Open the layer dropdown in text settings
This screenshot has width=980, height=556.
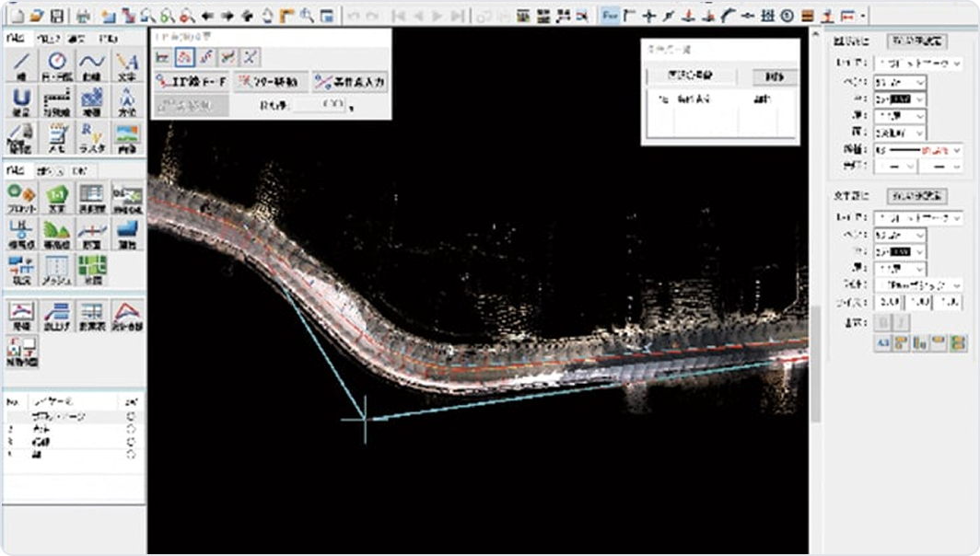pyautogui.click(x=918, y=218)
